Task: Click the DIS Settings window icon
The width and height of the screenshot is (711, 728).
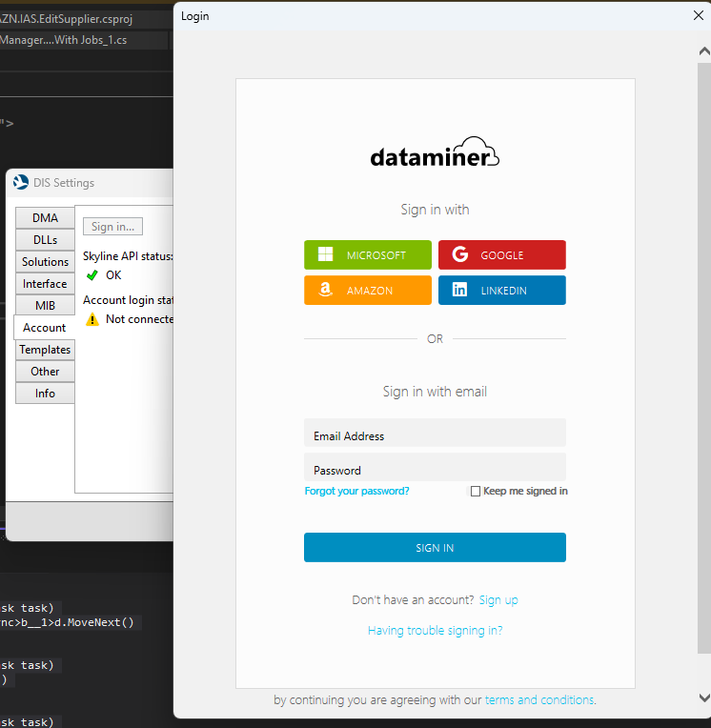Action: pos(21,182)
